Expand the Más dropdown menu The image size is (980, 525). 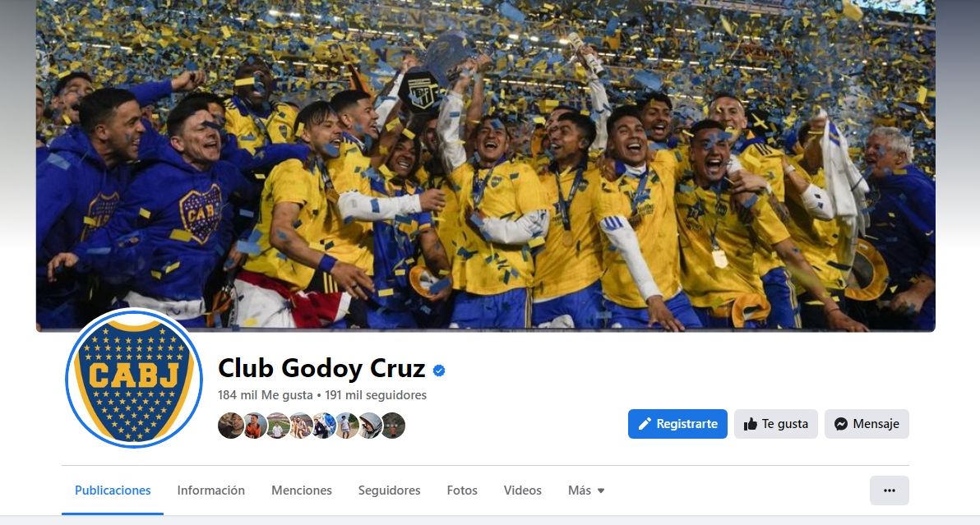point(586,490)
